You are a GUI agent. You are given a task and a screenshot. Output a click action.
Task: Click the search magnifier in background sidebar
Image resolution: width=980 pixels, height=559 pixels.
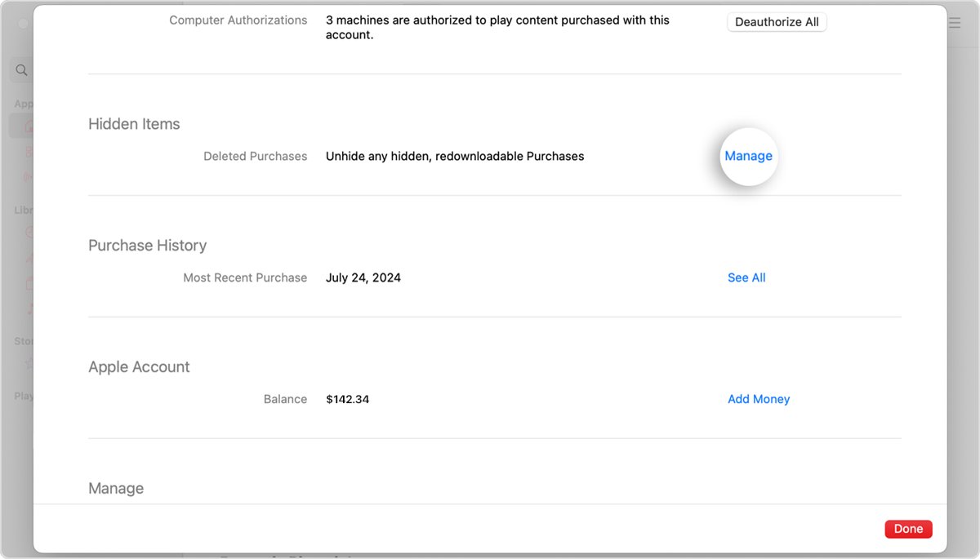[x=22, y=70]
